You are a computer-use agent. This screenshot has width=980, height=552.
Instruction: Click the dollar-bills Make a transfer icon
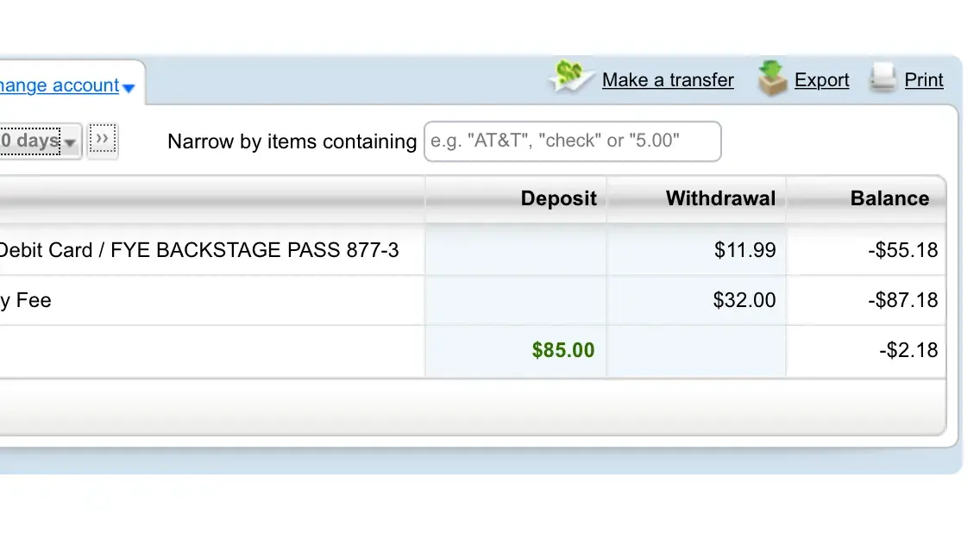[570, 77]
